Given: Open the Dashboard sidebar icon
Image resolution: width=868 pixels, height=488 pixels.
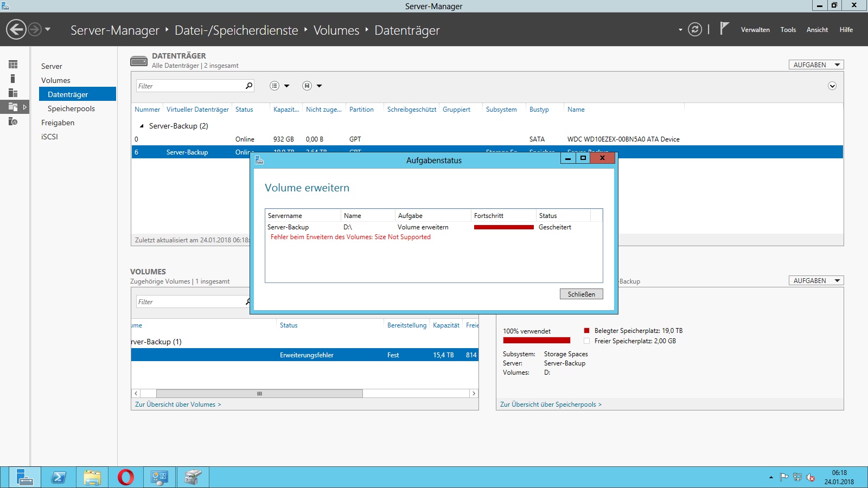Looking at the screenshot, I should click(x=13, y=65).
